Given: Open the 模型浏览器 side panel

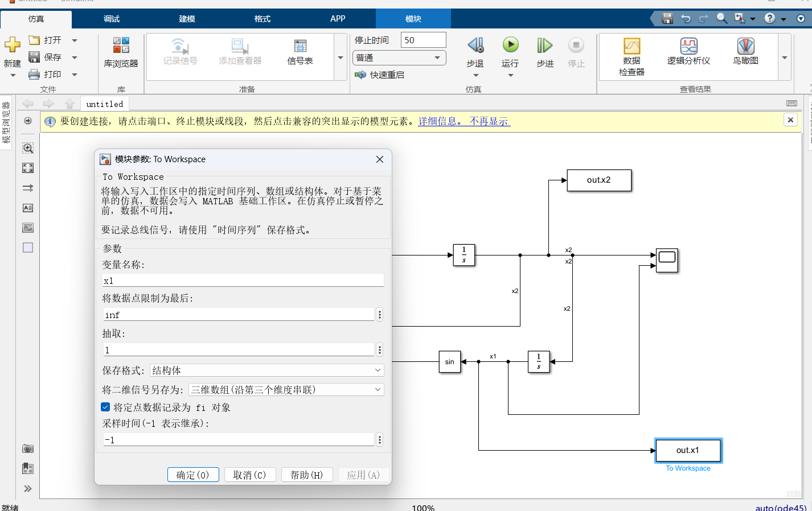Looking at the screenshot, I should coord(6,122).
